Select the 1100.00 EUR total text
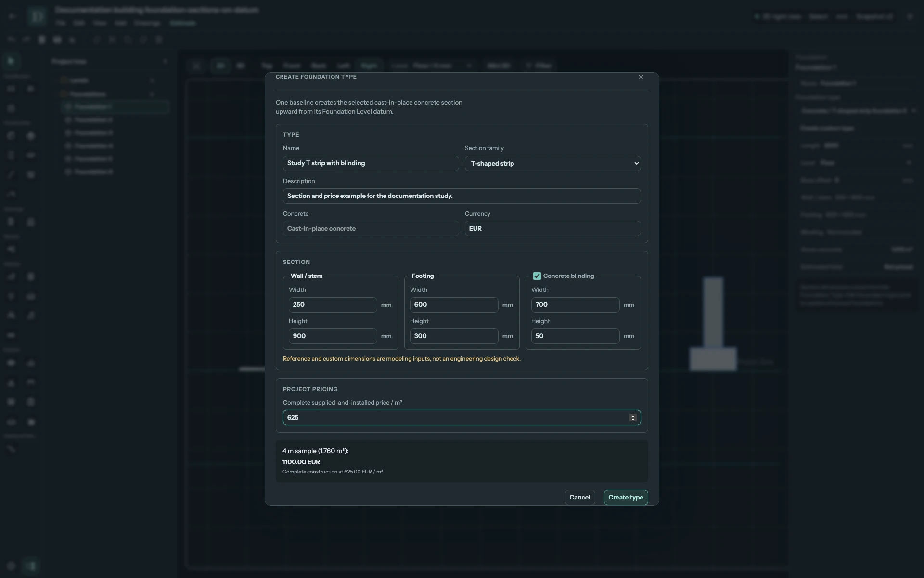This screenshot has height=578, width=924. click(x=301, y=462)
